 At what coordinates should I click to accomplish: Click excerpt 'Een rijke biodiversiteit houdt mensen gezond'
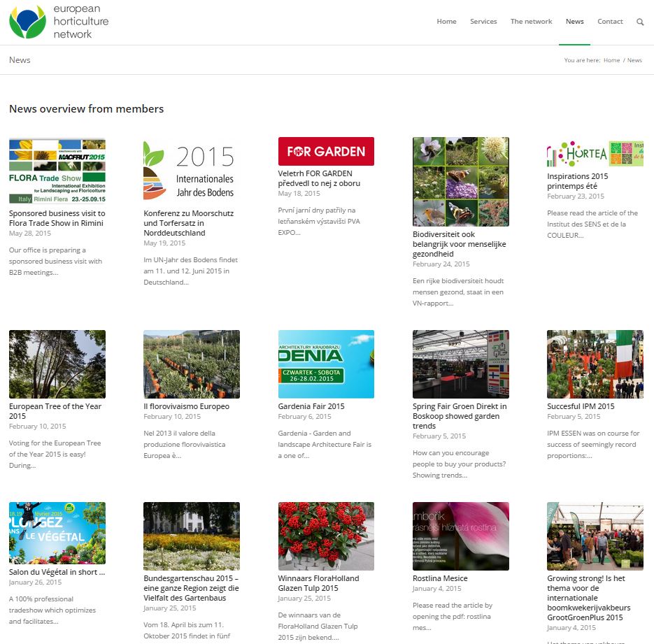click(x=458, y=292)
